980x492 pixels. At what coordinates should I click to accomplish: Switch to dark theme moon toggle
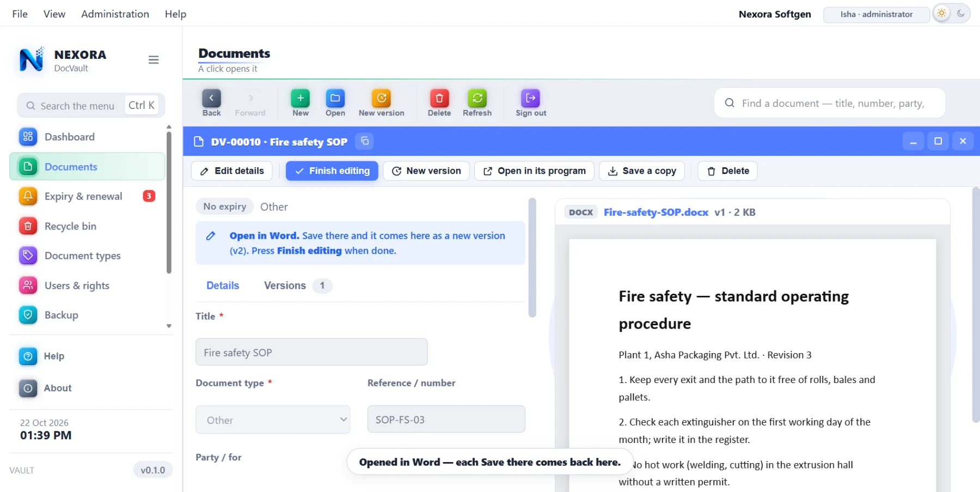coord(961,14)
